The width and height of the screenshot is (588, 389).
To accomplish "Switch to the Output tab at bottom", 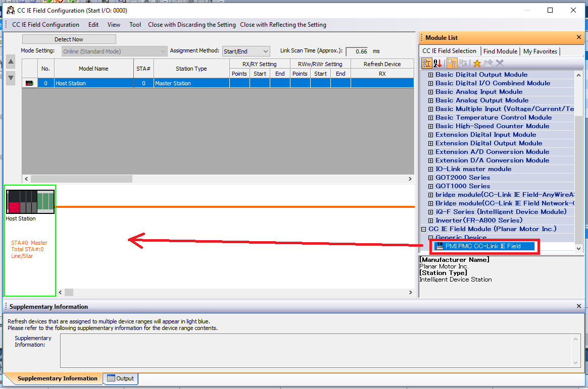I will [x=120, y=378].
